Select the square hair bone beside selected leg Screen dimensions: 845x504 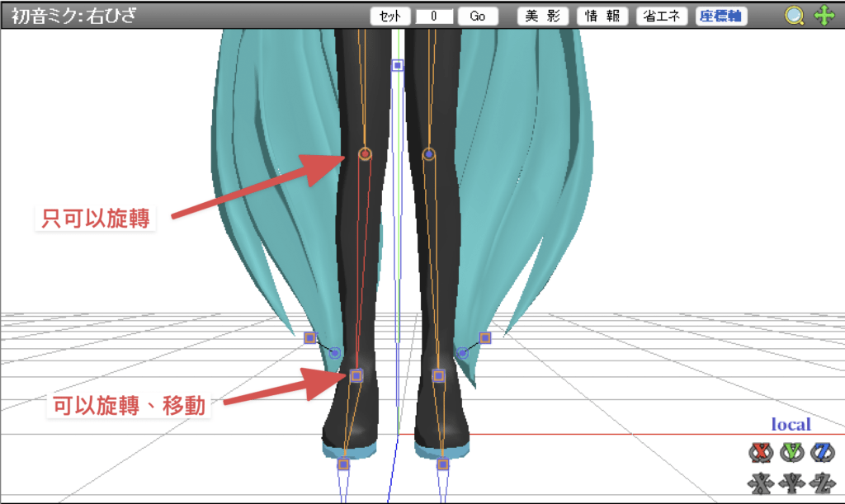pyautogui.click(x=310, y=337)
